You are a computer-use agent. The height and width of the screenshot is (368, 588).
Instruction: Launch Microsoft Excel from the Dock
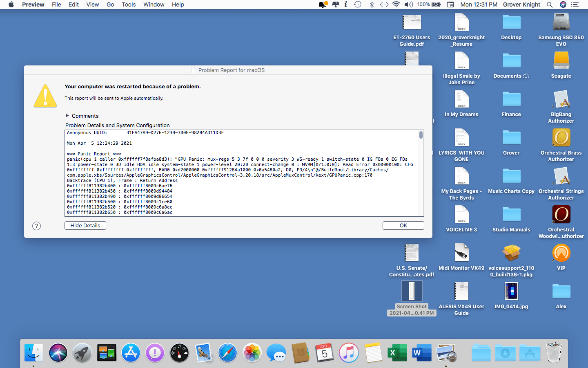[397, 352]
